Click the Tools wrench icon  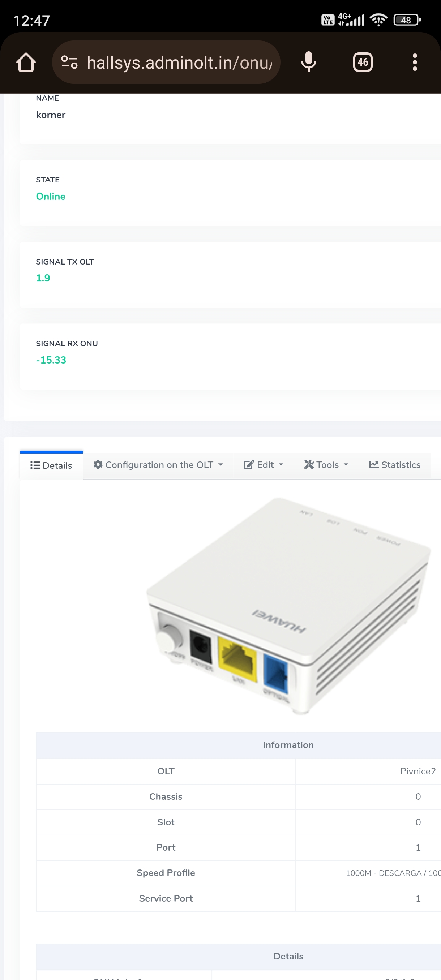point(309,464)
